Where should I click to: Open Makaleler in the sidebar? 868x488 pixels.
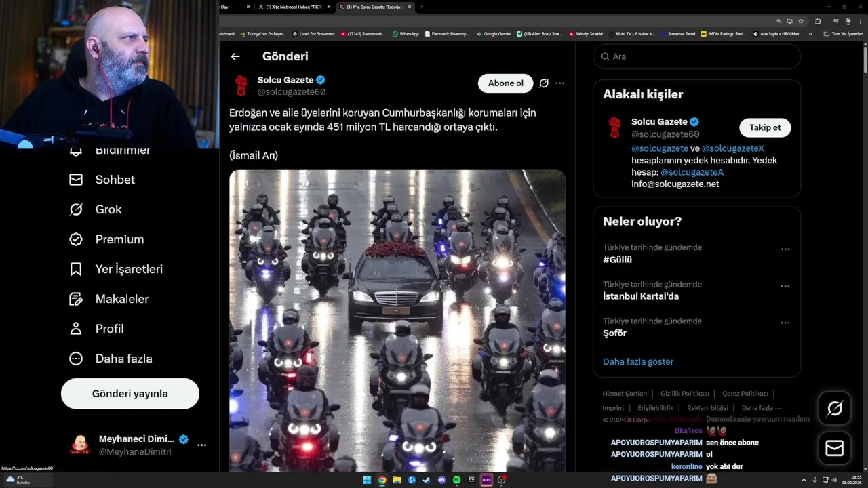tap(108, 299)
